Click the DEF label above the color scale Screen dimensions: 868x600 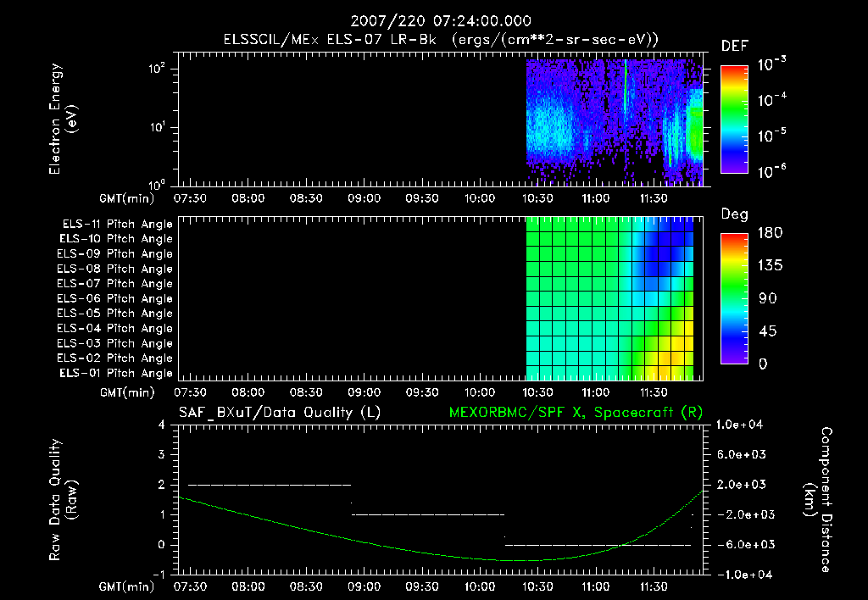pos(735,47)
